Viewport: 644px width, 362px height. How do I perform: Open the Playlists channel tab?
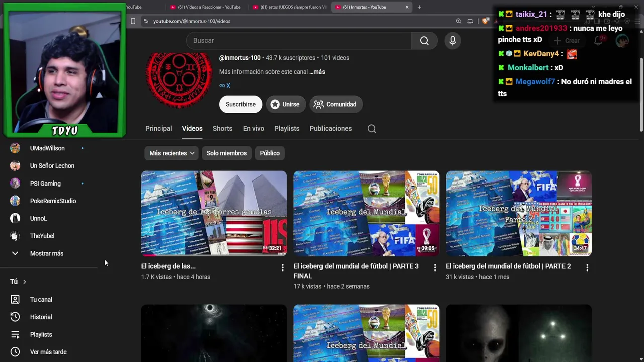287,129
